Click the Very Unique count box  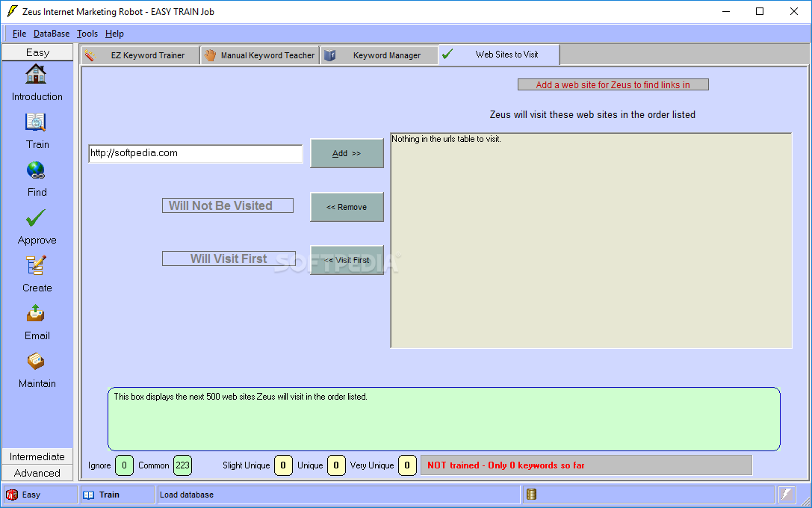coord(407,465)
